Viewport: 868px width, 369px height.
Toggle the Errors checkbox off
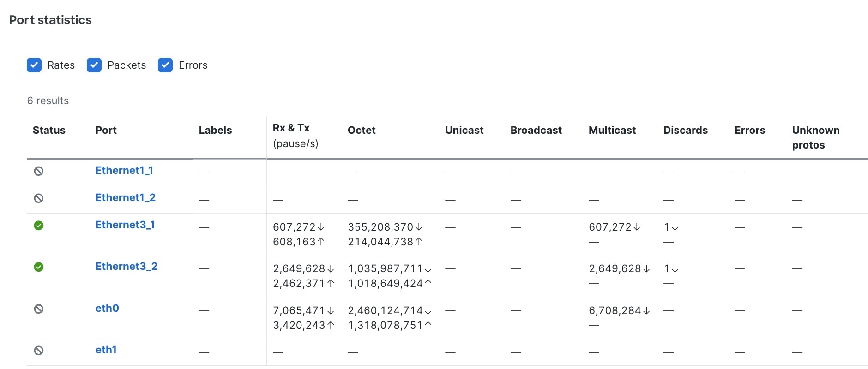tap(165, 65)
